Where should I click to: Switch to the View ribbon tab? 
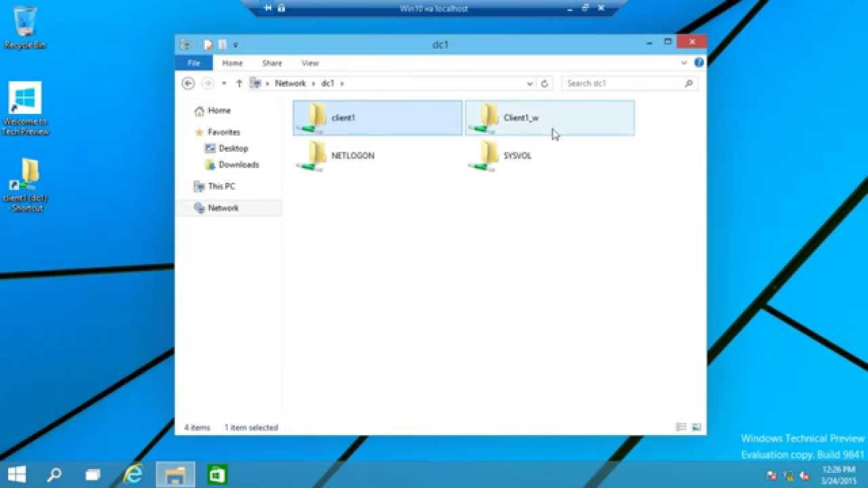pyautogui.click(x=310, y=63)
